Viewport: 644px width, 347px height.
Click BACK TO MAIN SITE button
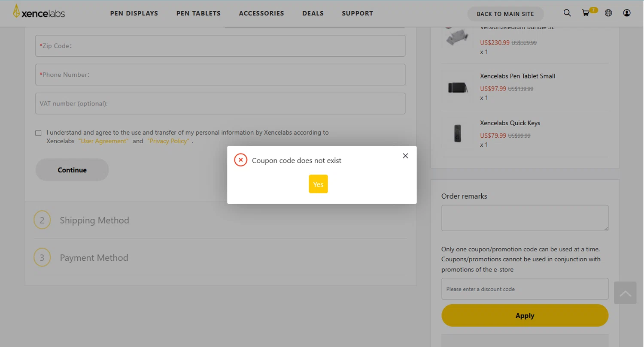[505, 14]
